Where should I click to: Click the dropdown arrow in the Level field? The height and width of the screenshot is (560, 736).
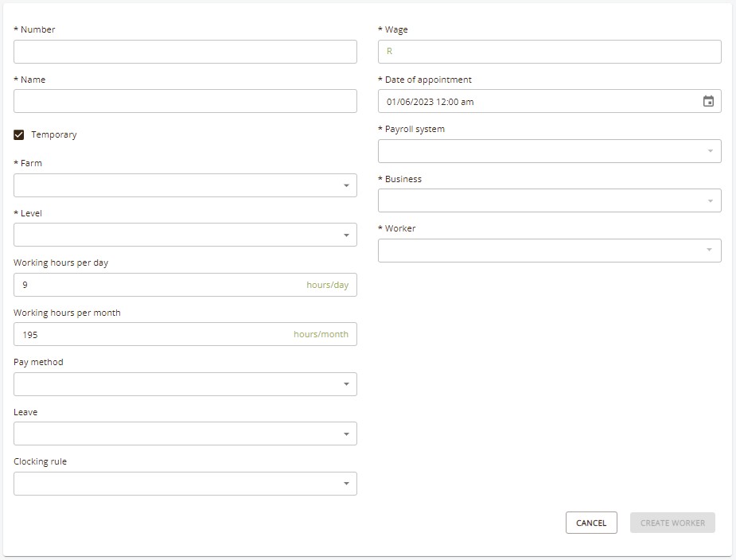pyautogui.click(x=346, y=235)
